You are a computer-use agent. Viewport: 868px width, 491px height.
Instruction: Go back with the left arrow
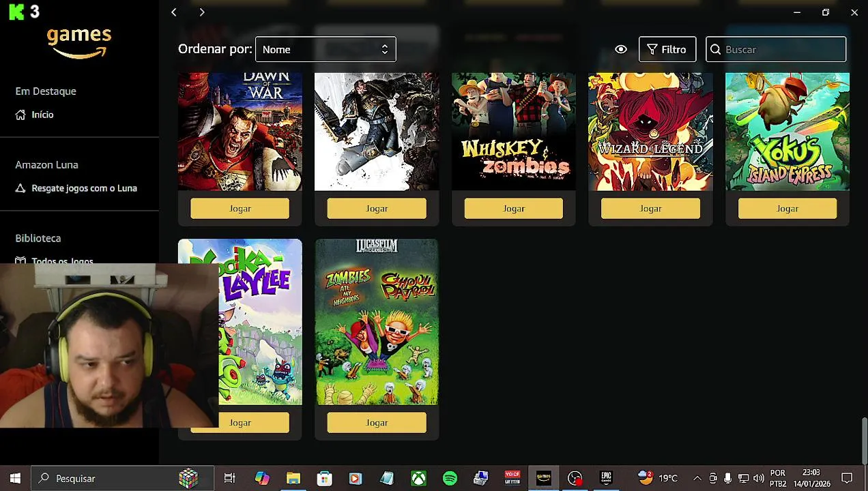(174, 12)
